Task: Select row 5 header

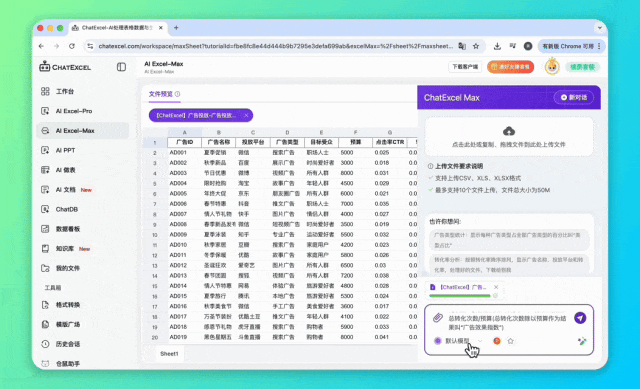Action: coord(155,184)
